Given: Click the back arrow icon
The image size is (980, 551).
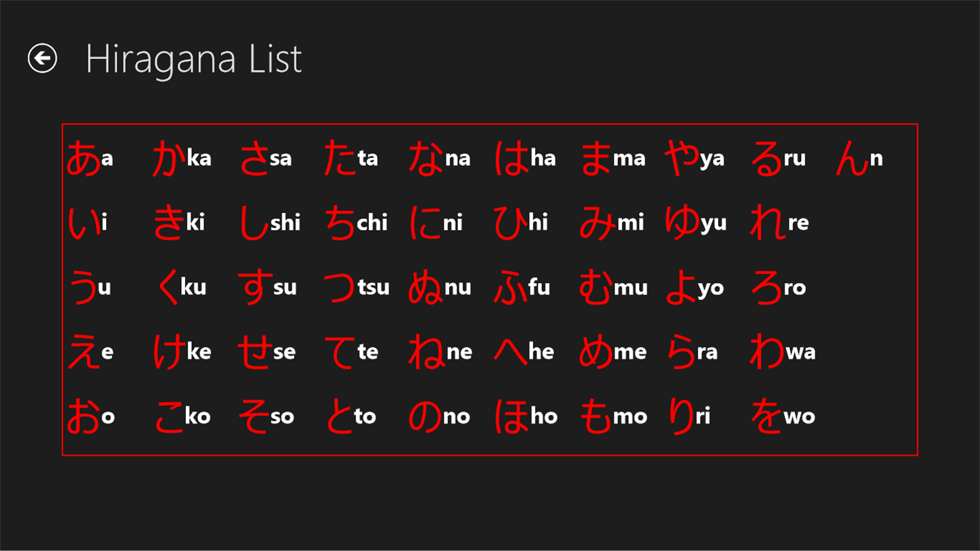Looking at the screenshot, I should (42, 59).
